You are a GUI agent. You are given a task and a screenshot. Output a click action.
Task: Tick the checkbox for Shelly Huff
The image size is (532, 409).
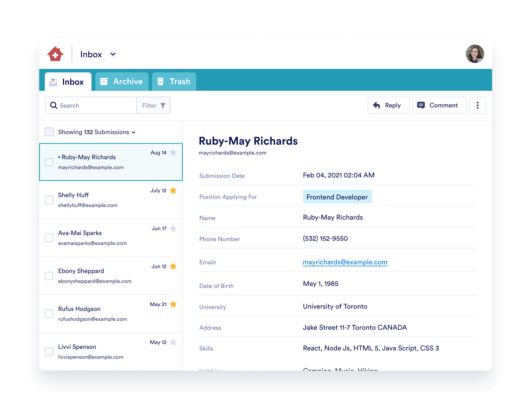[x=49, y=200]
